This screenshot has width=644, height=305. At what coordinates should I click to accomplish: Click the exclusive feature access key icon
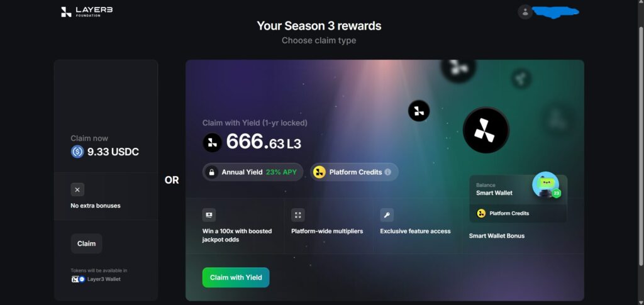click(x=387, y=215)
